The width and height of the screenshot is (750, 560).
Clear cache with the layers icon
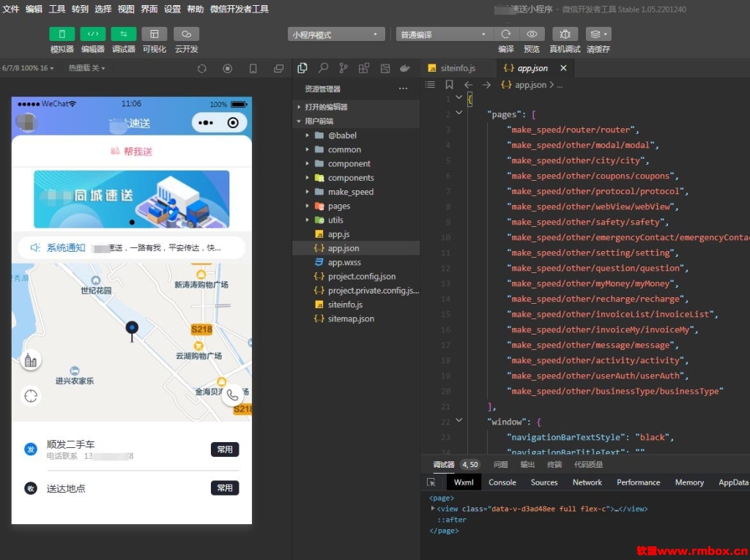point(598,34)
